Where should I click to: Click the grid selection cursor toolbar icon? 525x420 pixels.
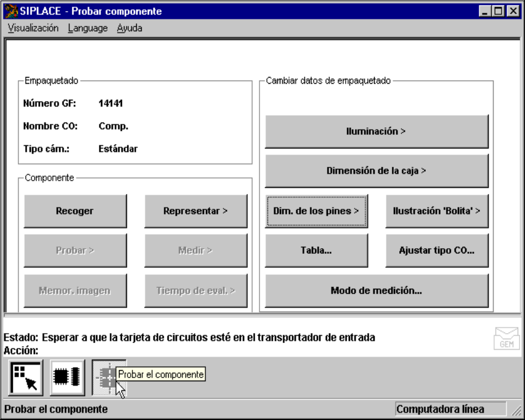click(x=26, y=378)
